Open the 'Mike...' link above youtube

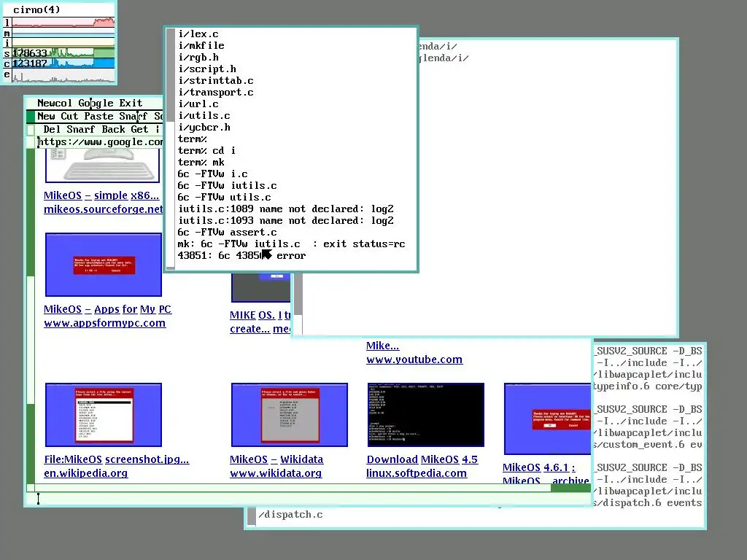tap(382, 346)
